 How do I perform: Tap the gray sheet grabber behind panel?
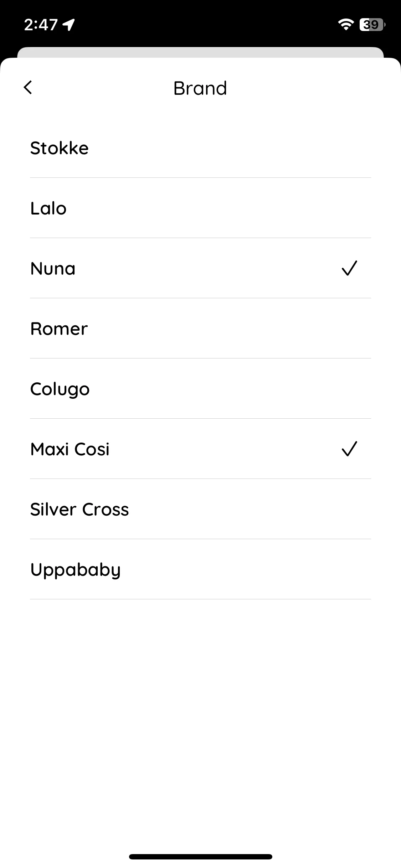click(x=200, y=52)
